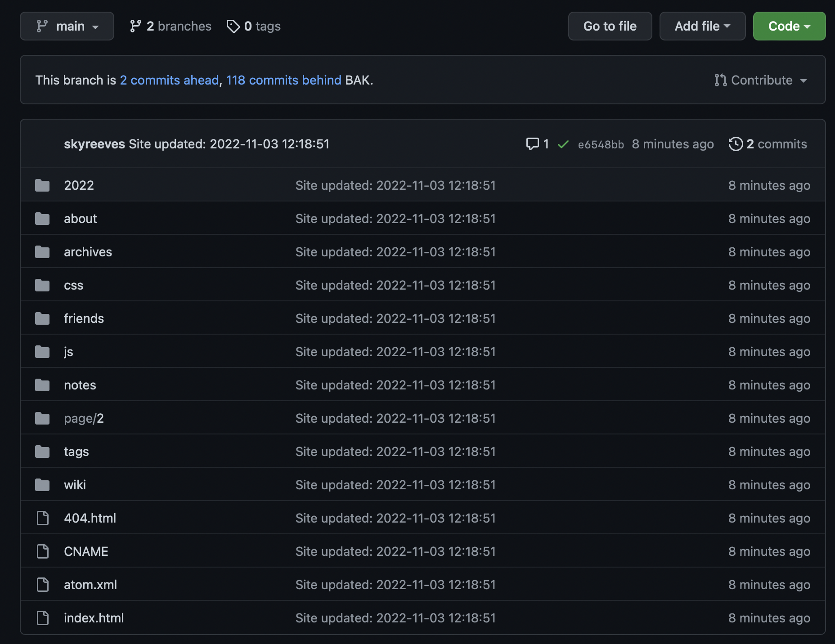Open the index.html file
Viewport: 835px width, 644px height.
click(94, 618)
